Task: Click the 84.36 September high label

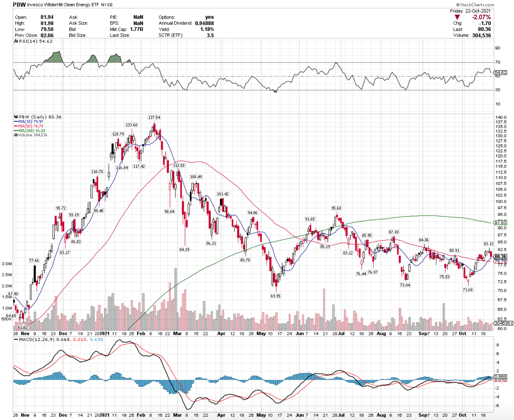Action: [424, 240]
